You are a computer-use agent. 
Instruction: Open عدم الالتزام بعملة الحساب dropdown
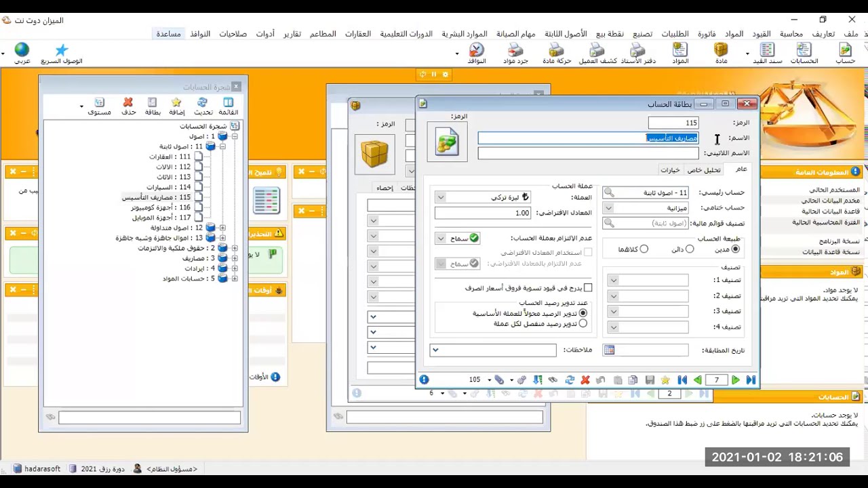(x=441, y=239)
